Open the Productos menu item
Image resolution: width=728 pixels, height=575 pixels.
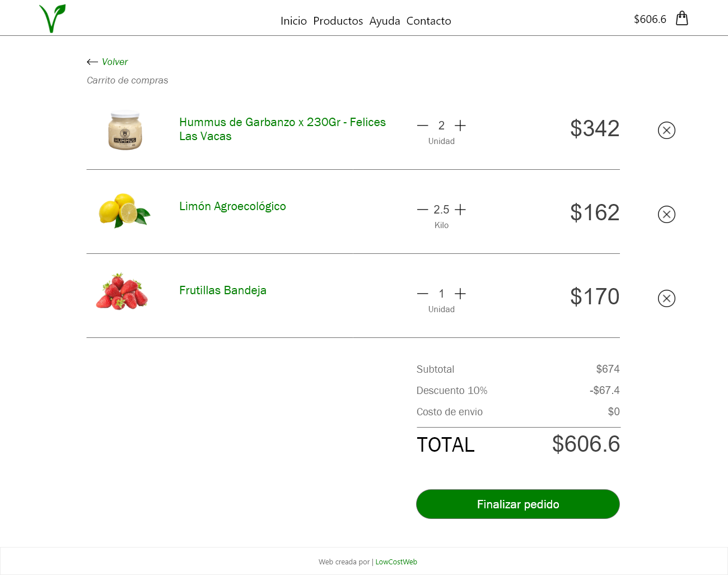click(x=338, y=21)
